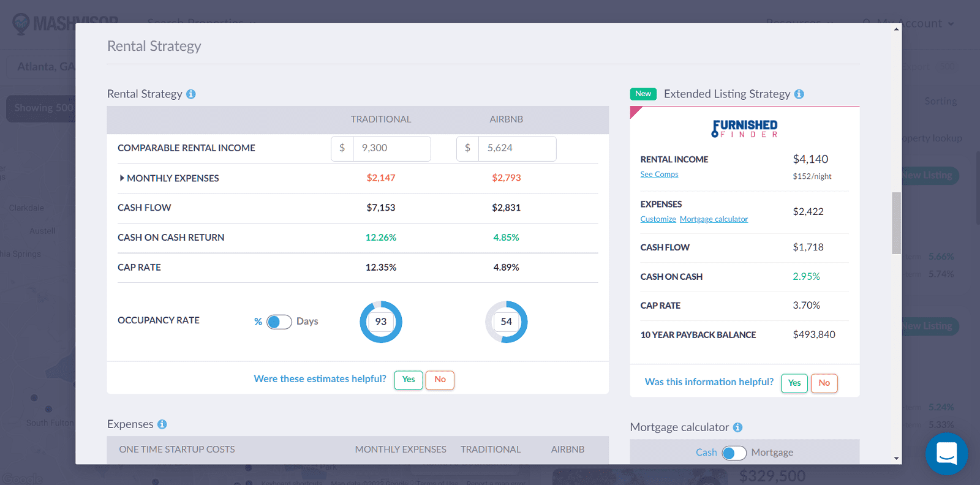Open the chat support bubble icon
Viewport: 980px width, 485px height.
(x=946, y=454)
